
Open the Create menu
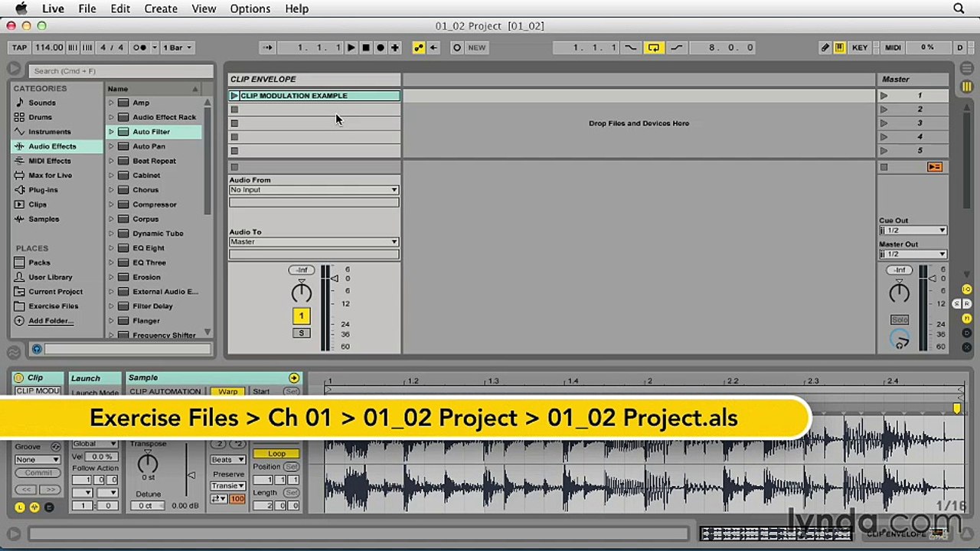click(x=161, y=8)
